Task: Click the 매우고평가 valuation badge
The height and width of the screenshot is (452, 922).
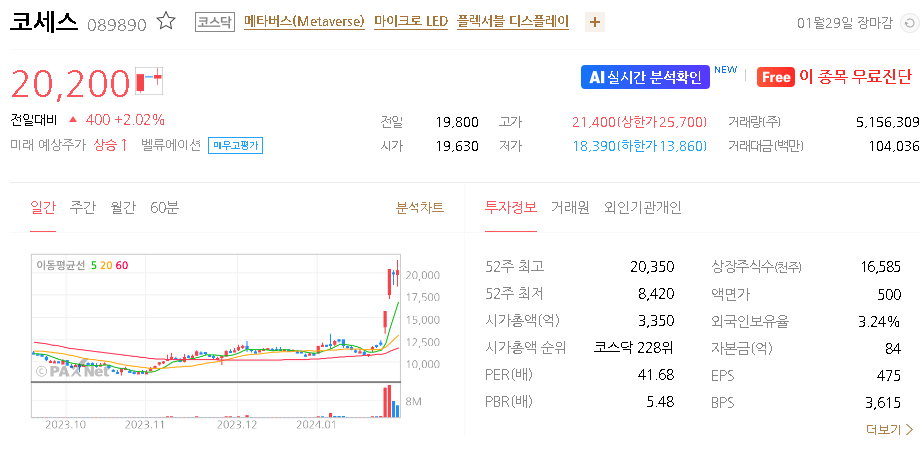Action: pos(235,145)
